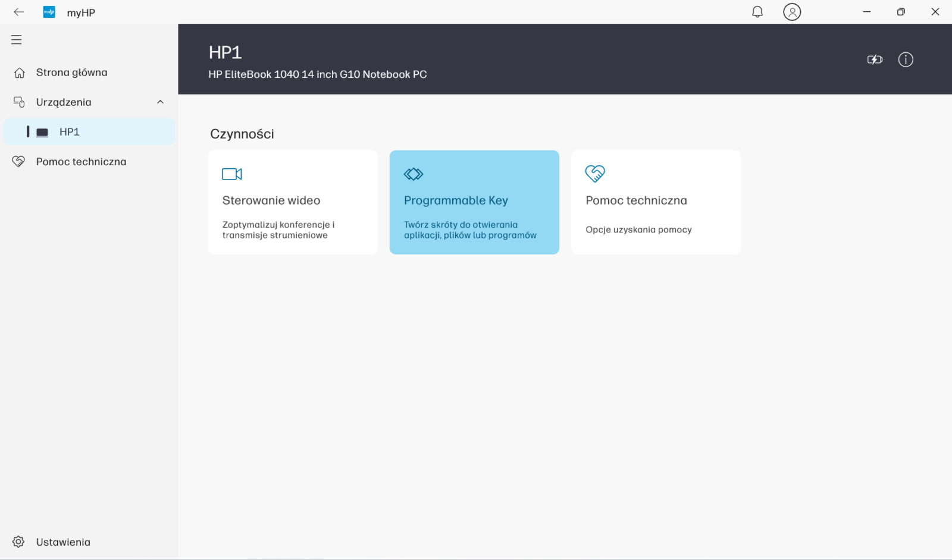The height and width of the screenshot is (560, 952).
Task: Open Strona główna menu item
Action: click(x=71, y=73)
